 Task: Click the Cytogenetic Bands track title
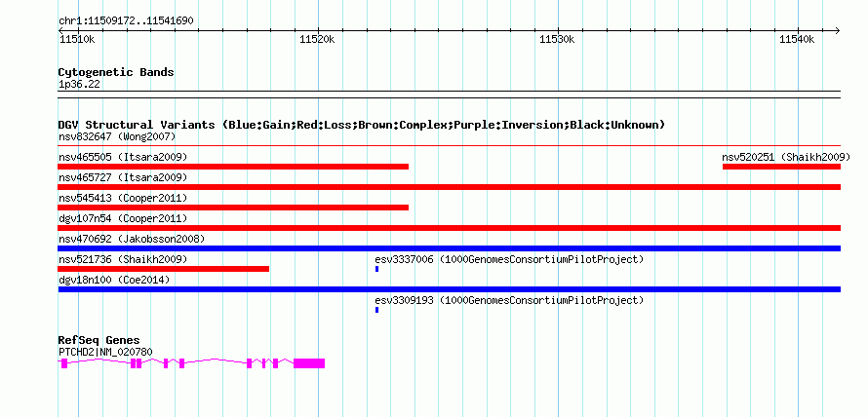[116, 72]
